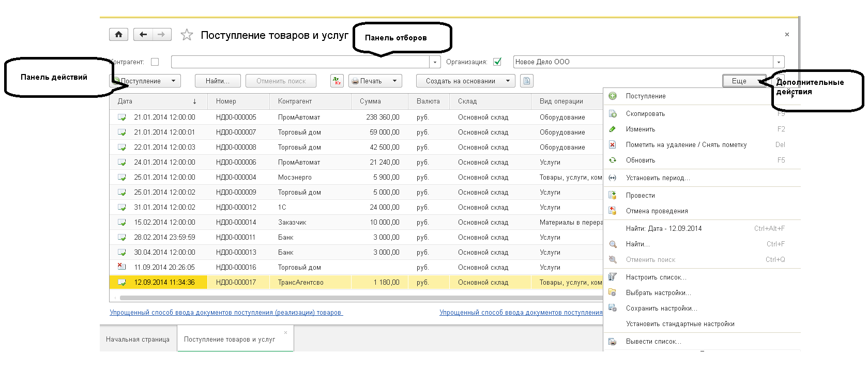Choose Отмена проведения in the menu

pos(657,211)
